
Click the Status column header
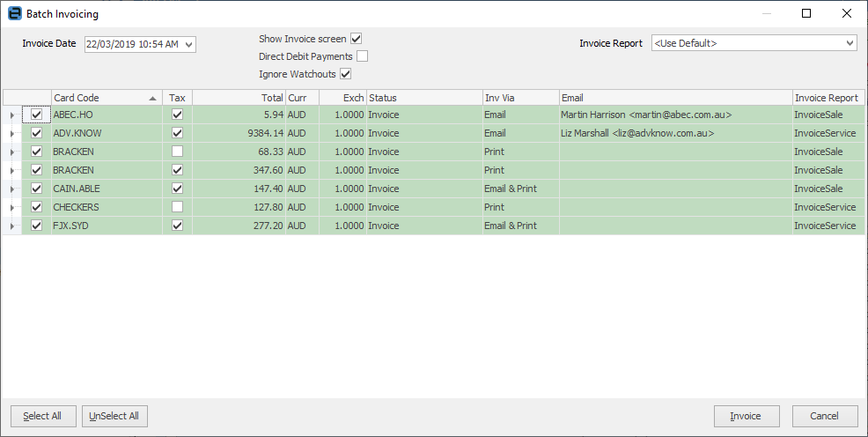(423, 98)
